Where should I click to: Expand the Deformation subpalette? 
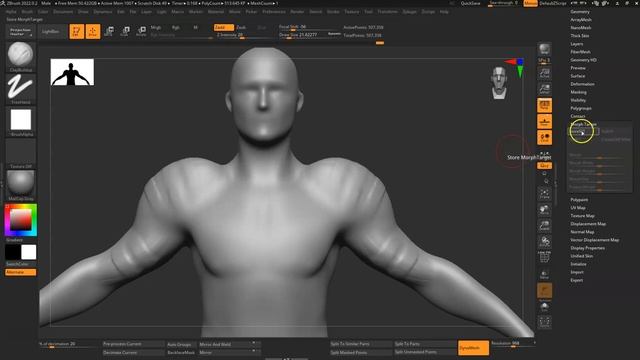click(x=582, y=84)
